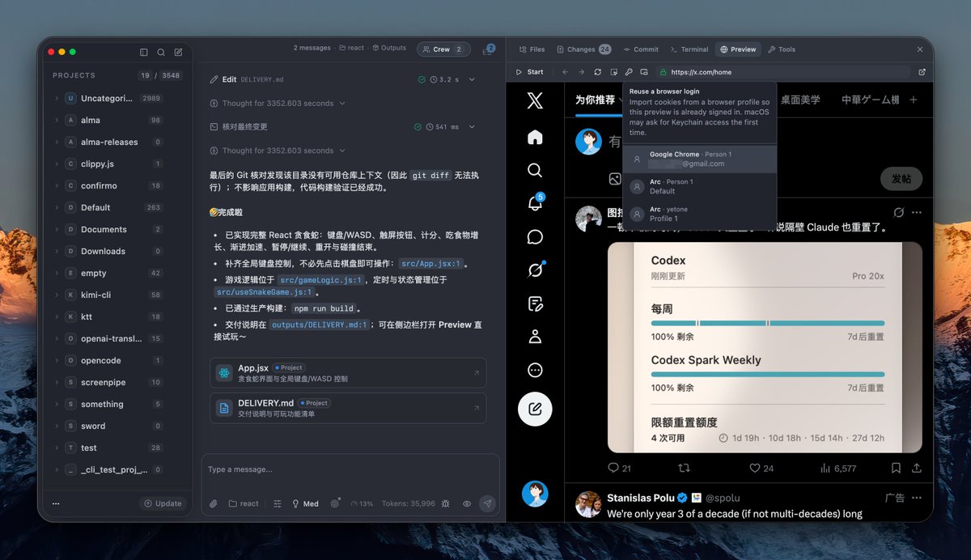Go back in the preview browser
This screenshot has height=560, width=971.
(x=566, y=72)
